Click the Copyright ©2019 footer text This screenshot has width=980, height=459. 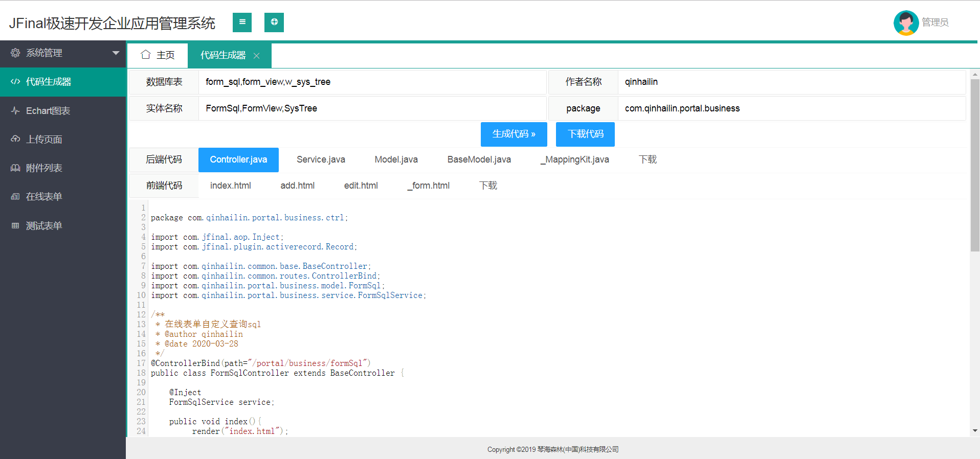pyautogui.click(x=553, y=450)
